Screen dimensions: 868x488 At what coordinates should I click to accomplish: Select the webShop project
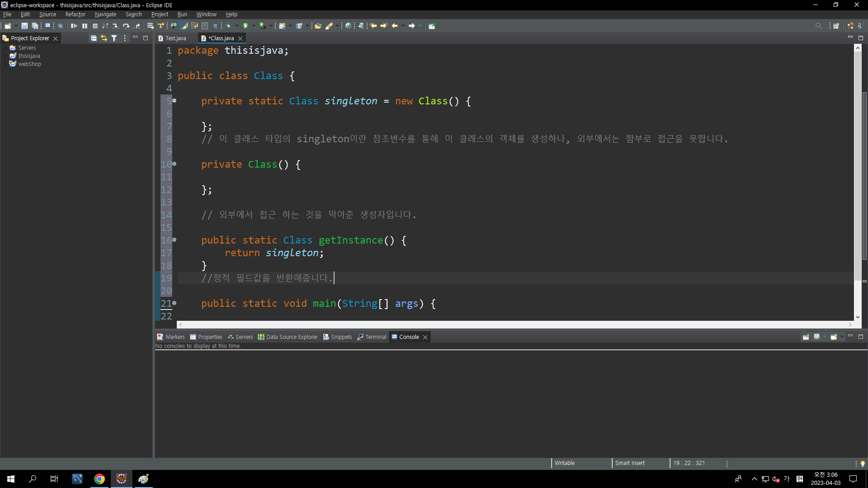point(29,64)
